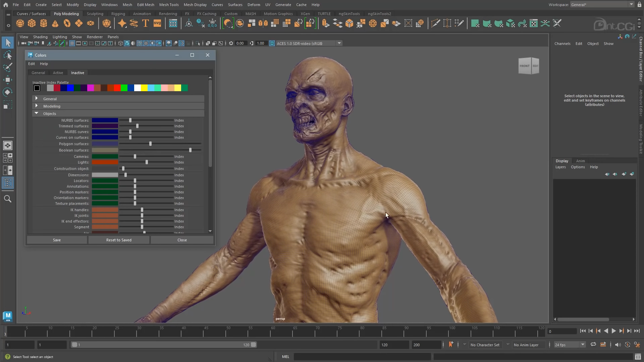This screenshot has width=644, height=362.
Task: Click the Freeze Transformations snowflake icon
Action: tap(212, 23)
